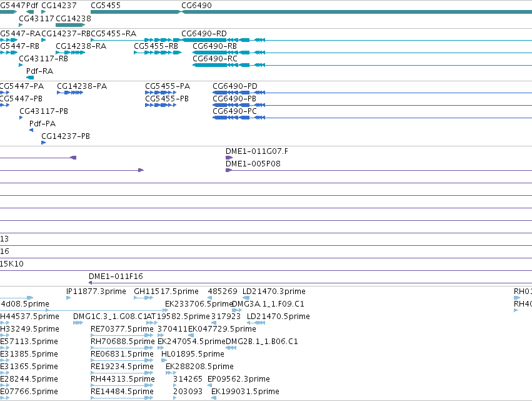Click EST RE14484.5prime label
Image resolution: width=532 pixels, height=401 pixels.
pos(122,392)
